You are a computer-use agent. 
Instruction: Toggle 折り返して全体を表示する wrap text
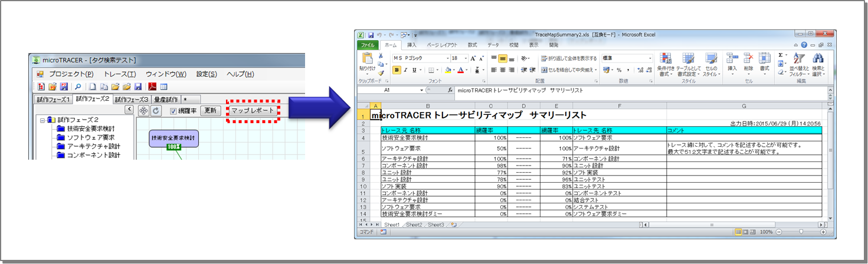pos(568,58)
